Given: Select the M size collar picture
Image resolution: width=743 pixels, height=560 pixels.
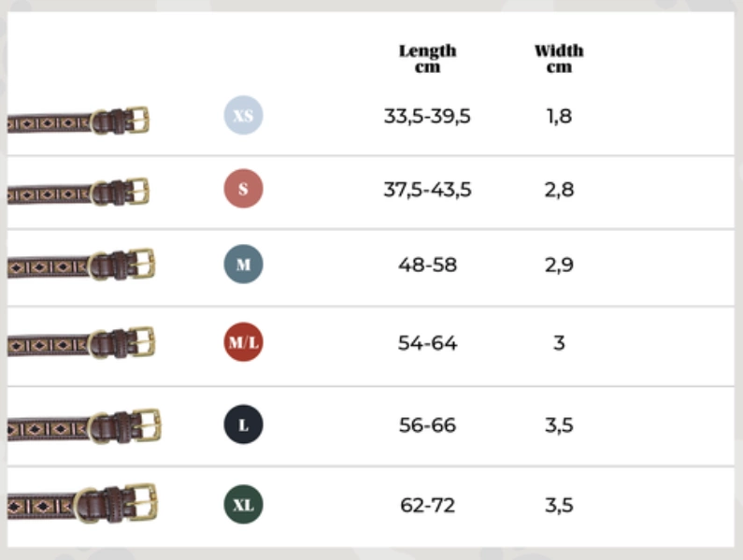Looking at the screenshot, I should [80, 266].
